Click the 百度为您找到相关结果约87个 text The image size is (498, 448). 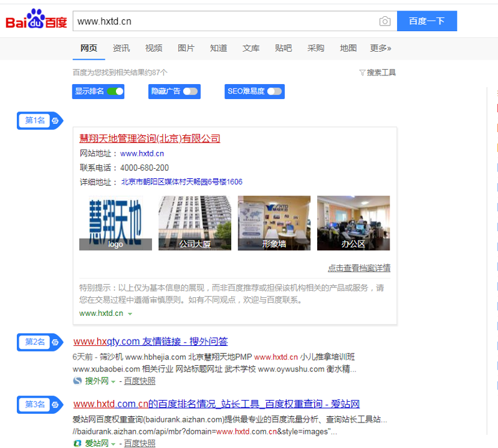tap(120, 73)
